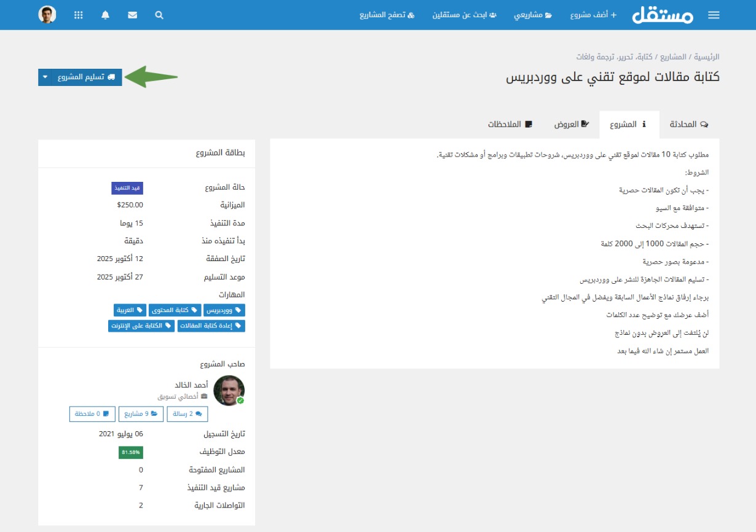Click the '9 مشاريع' button
The image size is (756, 532).
(x=141, y=414)
